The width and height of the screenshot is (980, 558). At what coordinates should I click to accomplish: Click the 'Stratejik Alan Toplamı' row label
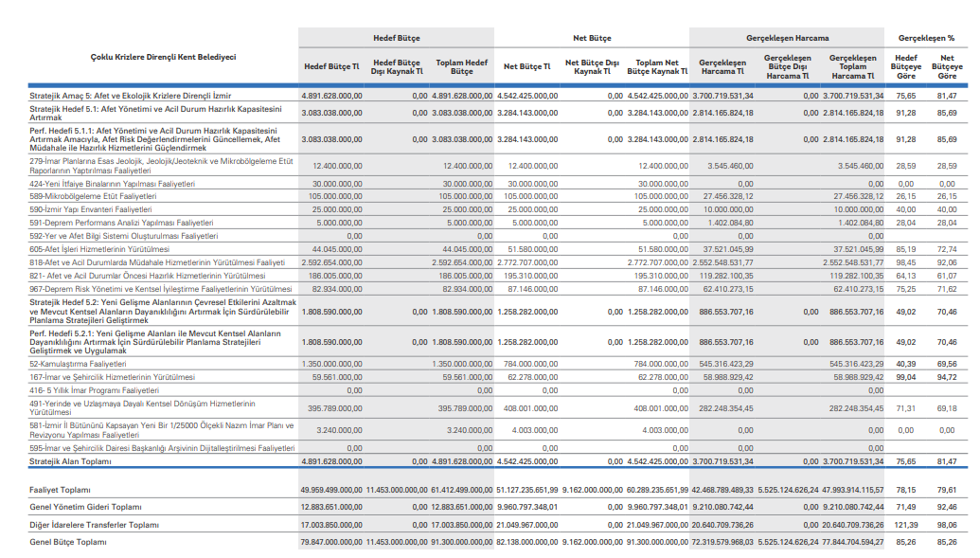click(71, 461)
